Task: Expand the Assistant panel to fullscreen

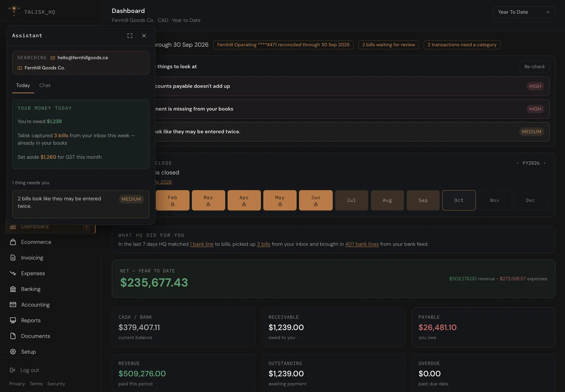Action: pyautogui.click(x=130, y=36)
